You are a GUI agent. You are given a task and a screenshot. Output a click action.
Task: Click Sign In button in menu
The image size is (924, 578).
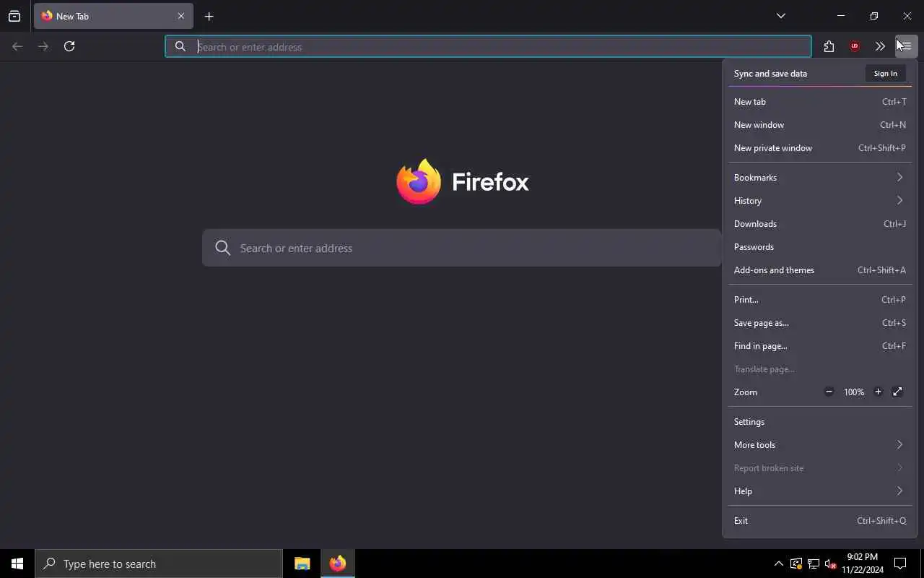tap(885, 73)
